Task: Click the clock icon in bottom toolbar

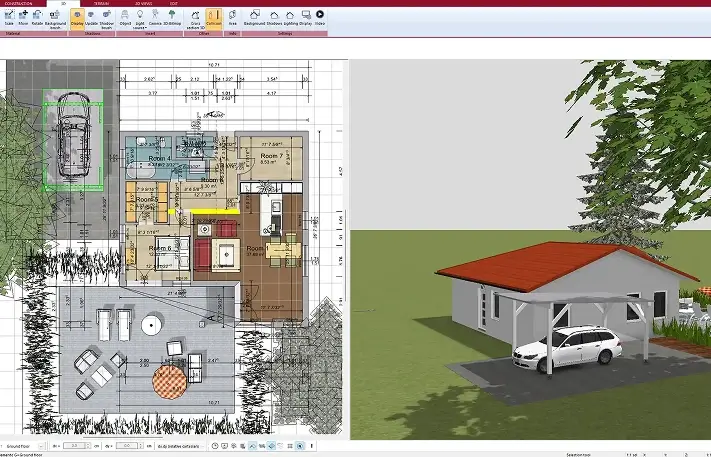Action: pyautogui.click(x=215, y=446)
